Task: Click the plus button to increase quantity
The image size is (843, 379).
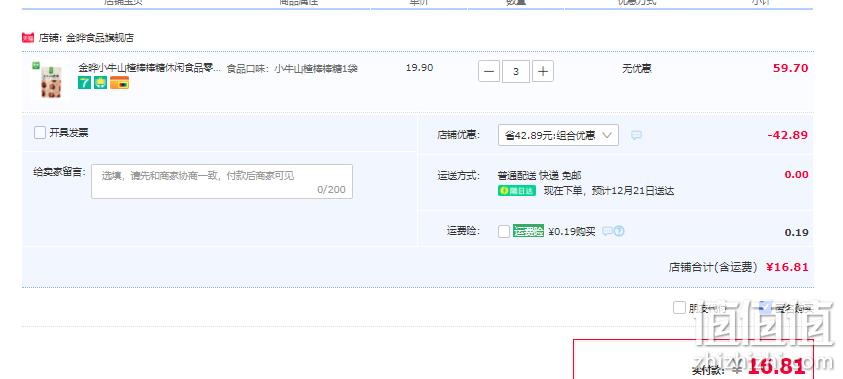Action: 543,71
